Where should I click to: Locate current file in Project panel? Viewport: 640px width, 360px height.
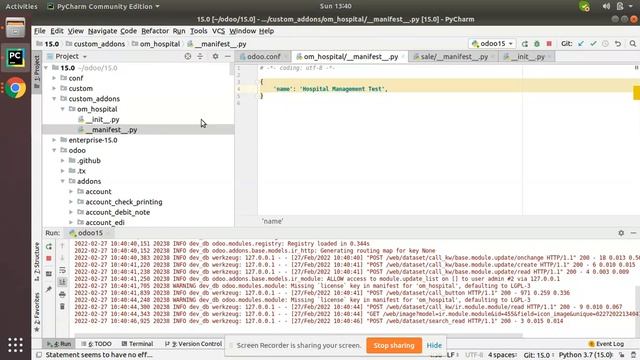coord(188,56)
